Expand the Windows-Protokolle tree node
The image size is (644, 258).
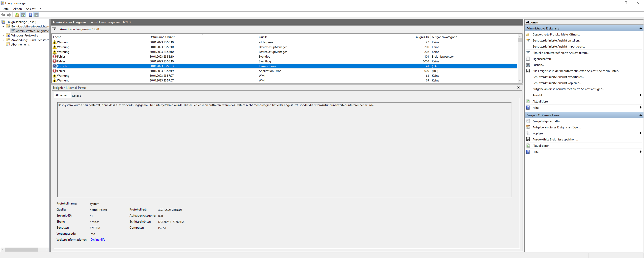[3, 35]
